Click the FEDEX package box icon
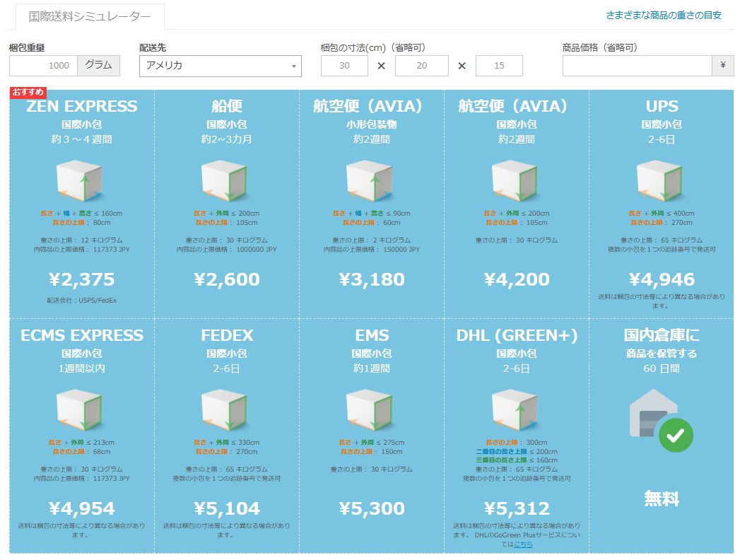 [x=225, y=410]
